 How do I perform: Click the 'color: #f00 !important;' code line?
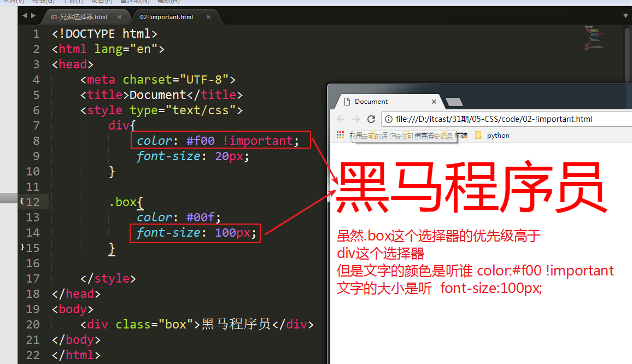point(218,140)
